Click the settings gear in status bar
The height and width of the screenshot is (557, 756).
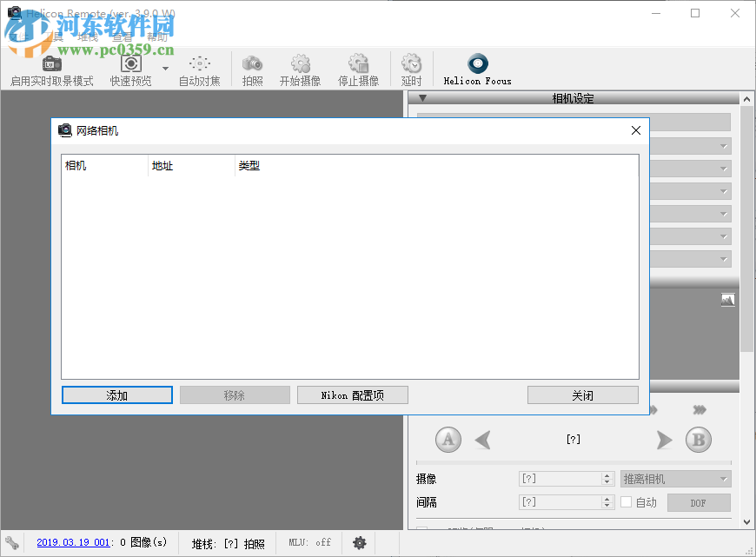coord(359,542)
